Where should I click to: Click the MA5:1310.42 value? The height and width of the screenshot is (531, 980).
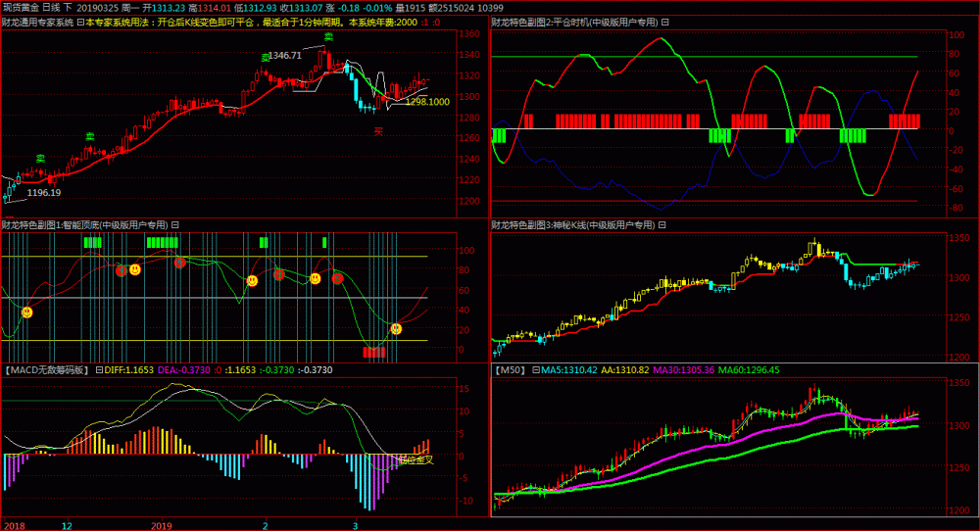pyautogui.click(x=568, y=369)
